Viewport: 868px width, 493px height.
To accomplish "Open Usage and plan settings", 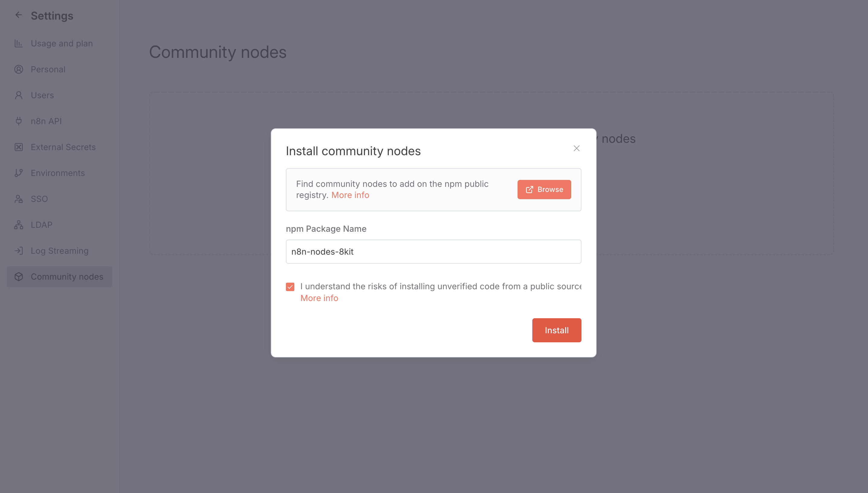I will coord(59,43).
